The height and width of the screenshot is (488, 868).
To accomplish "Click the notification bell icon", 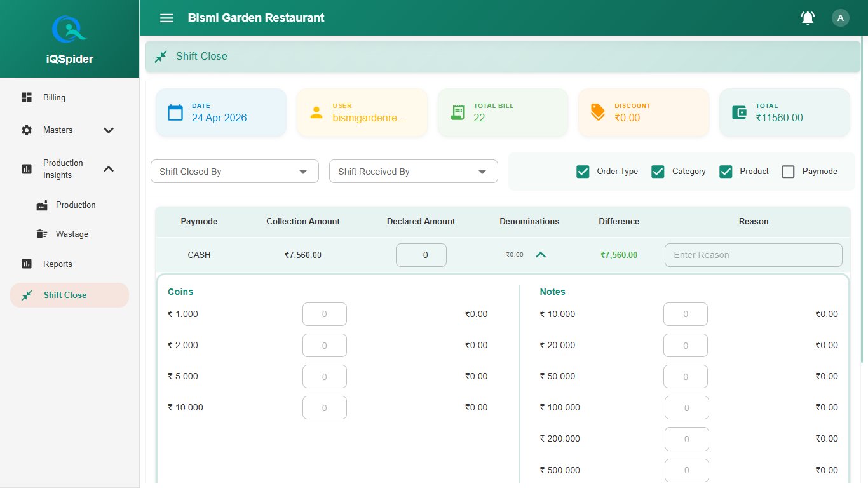I will tap(808, 18).
